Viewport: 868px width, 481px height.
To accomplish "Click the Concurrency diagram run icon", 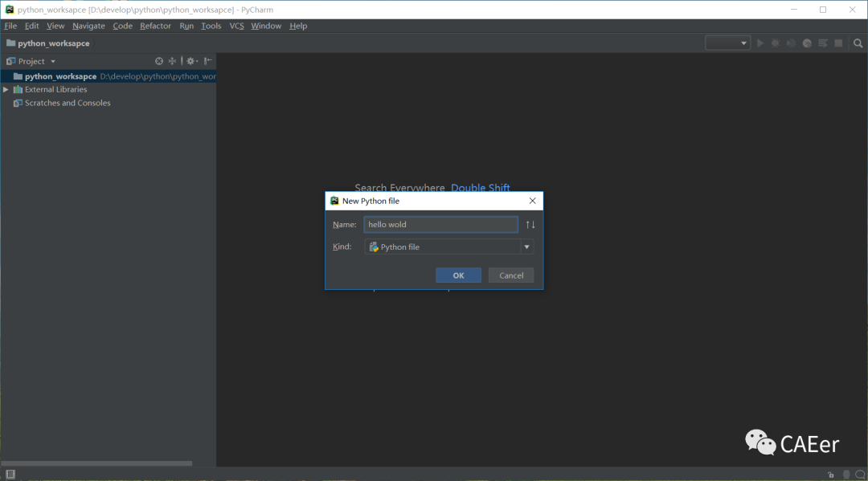I will pos(823,43).
